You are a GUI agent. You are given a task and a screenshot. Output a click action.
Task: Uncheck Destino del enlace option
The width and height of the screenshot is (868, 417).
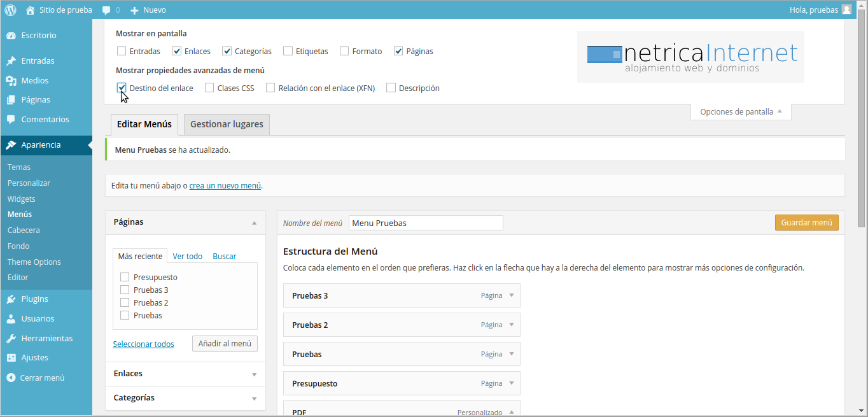122,88
